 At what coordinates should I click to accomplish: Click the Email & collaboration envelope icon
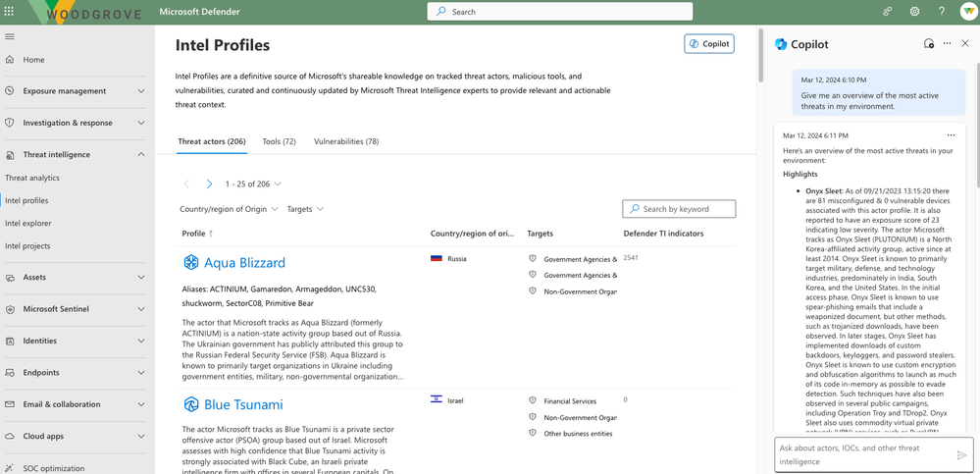pos(10,404)
